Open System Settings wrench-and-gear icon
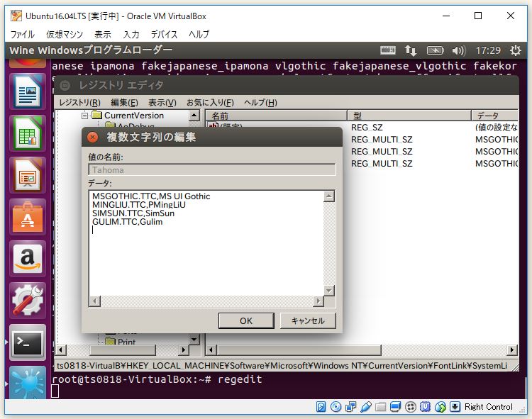The width and height of the screenshot is (532, 419). [x=28, y=301]
